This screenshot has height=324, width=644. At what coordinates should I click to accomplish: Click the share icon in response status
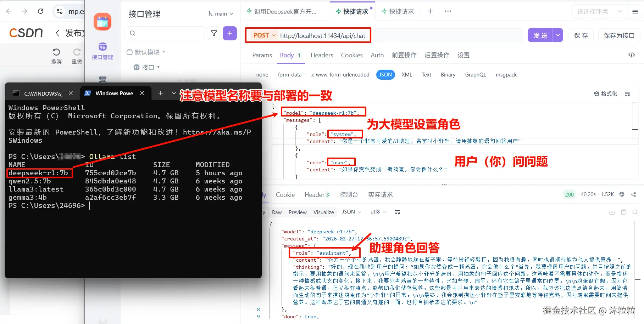click(x=634, y=194)
